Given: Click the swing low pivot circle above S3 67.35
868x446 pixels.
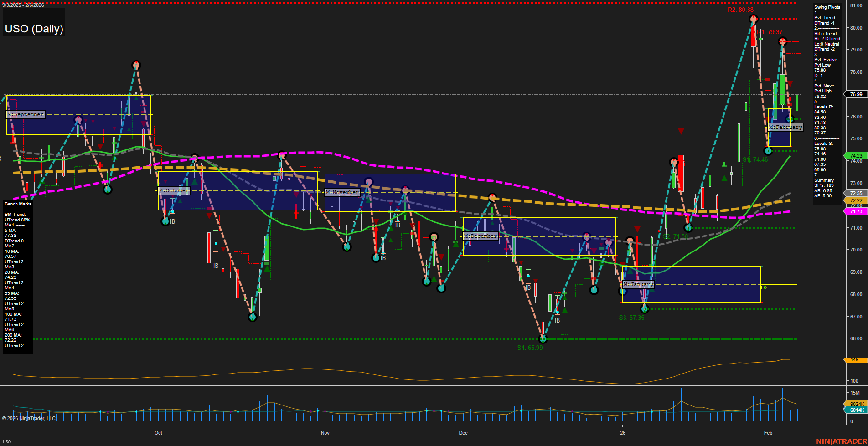Looking at the screenshot, I should coord(645,309).
